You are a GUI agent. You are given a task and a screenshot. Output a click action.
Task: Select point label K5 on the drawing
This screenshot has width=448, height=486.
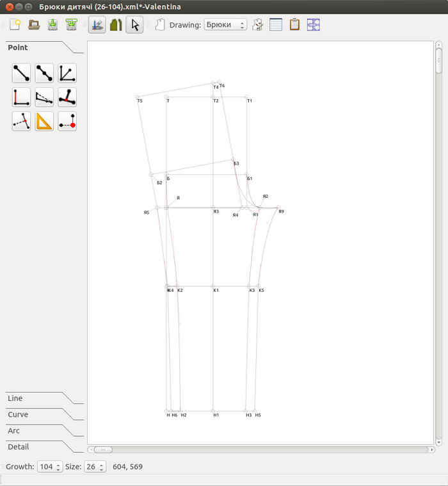point(262,291)
